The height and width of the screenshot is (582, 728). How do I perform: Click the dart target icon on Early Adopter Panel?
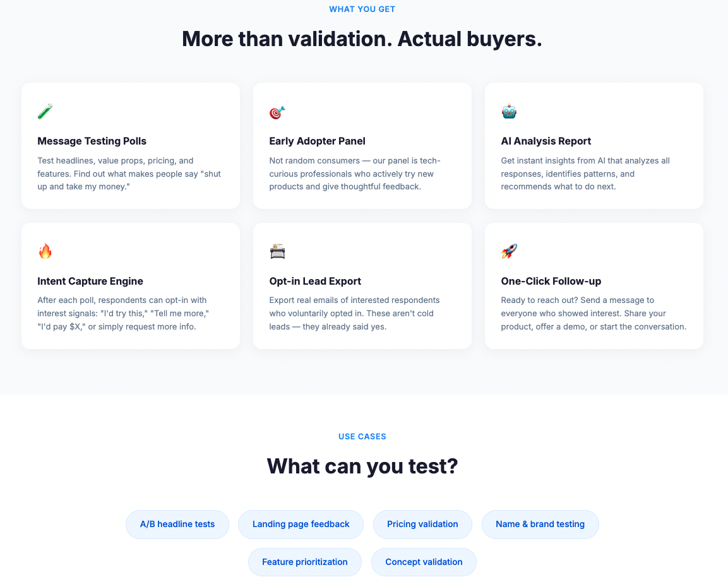click(x=275, y=112)
